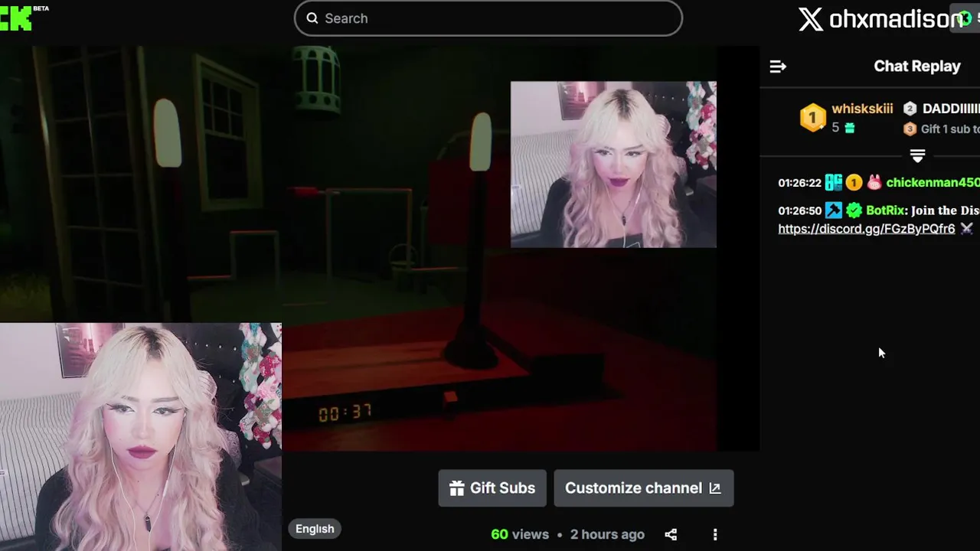Click chickenman450 username in chat

933,183
